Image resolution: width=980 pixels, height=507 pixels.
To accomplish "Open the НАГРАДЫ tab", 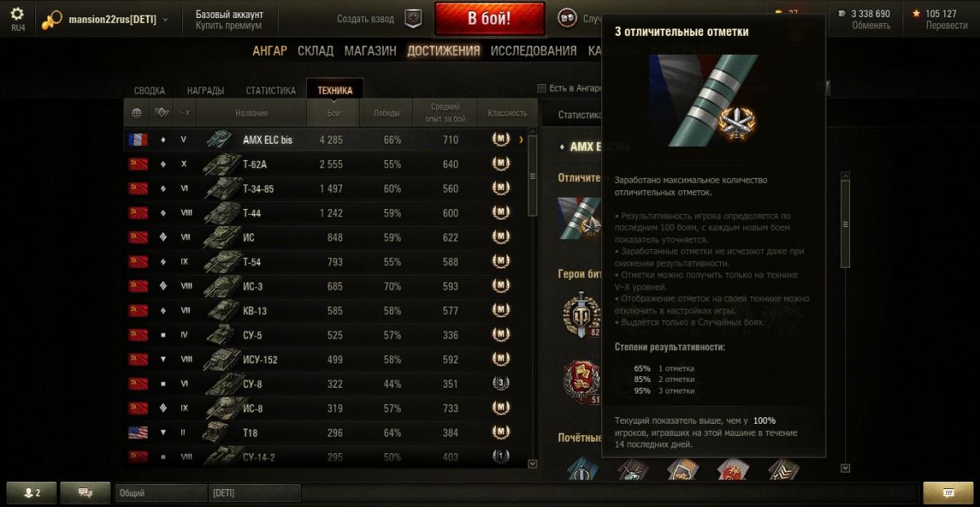I will (205, 91).
